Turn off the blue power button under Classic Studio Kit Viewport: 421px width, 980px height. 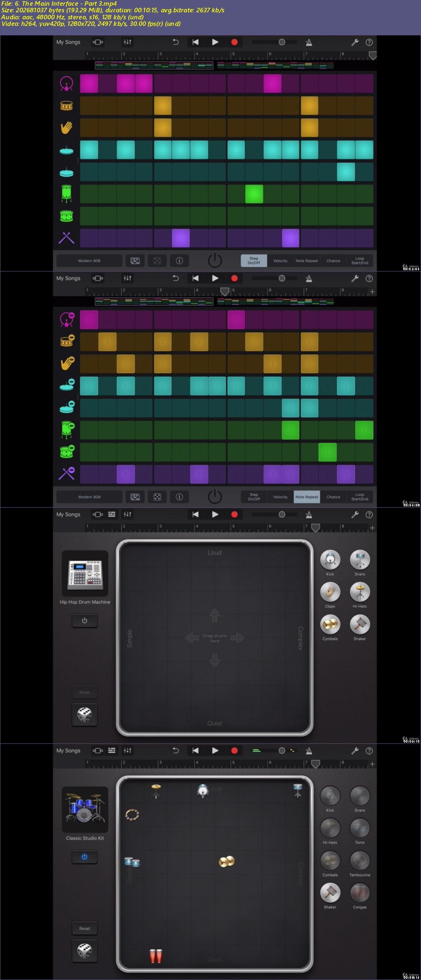click(x=85, y=857)
